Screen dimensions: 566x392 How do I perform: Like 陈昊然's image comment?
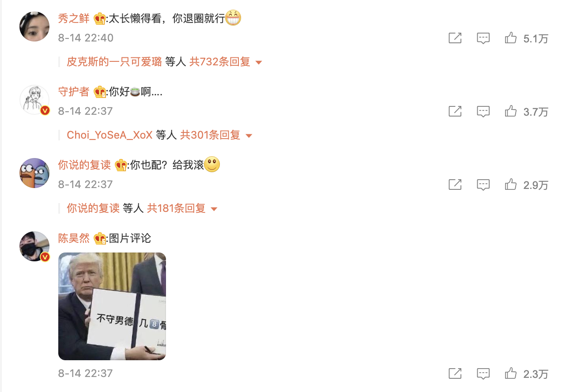point(511,373)
